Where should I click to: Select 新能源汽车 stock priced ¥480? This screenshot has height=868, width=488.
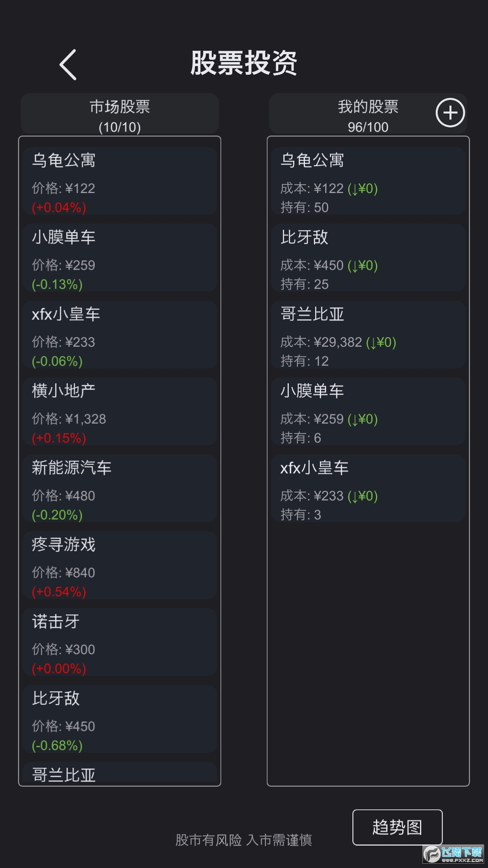pyautogui.click(x=120, y=489)
